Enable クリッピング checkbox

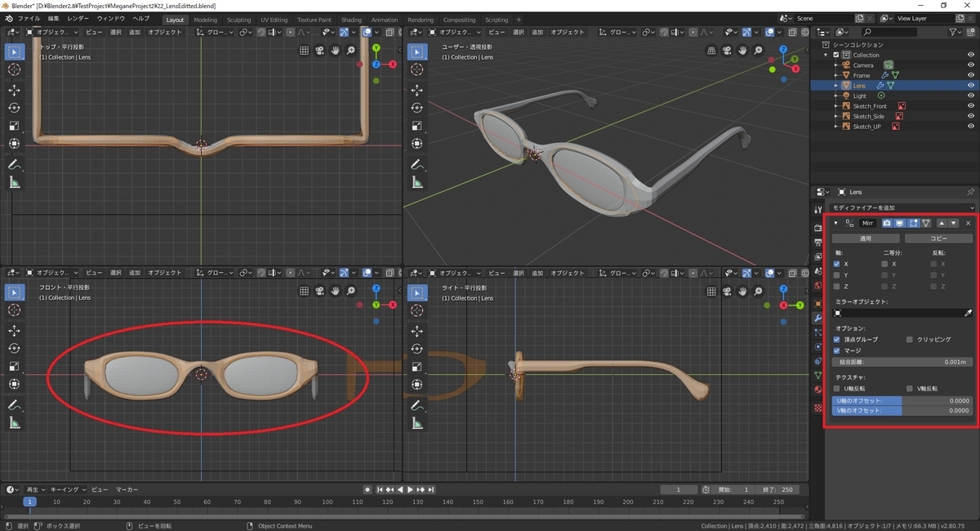[x=909, y=339]
